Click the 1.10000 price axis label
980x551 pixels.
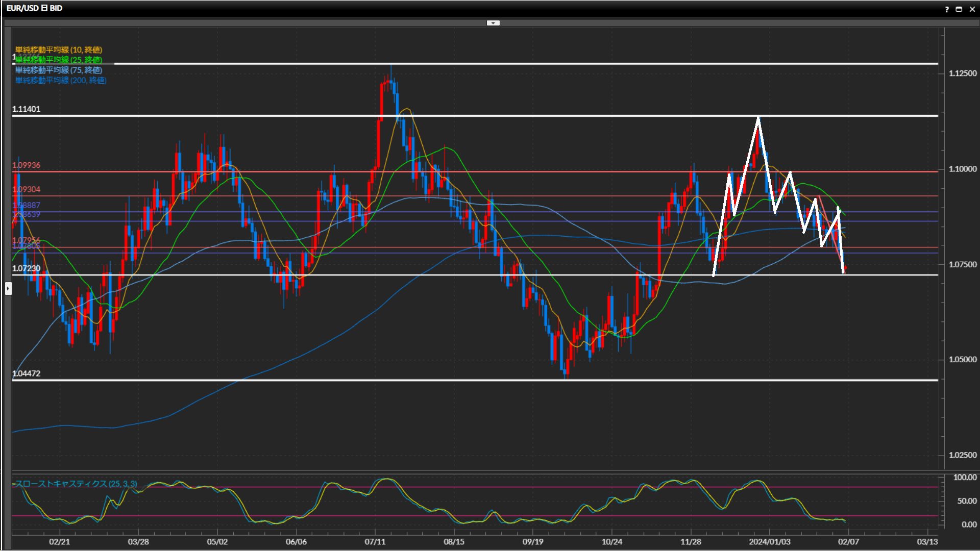pyautogui.click(x=962, y=169)
